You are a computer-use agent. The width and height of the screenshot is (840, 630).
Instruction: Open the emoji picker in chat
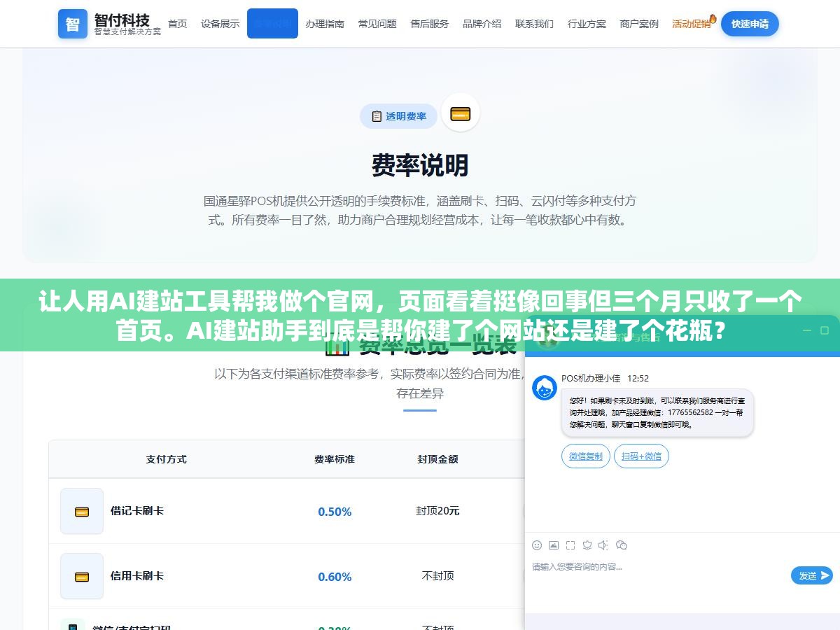click(x=537, y=545)
